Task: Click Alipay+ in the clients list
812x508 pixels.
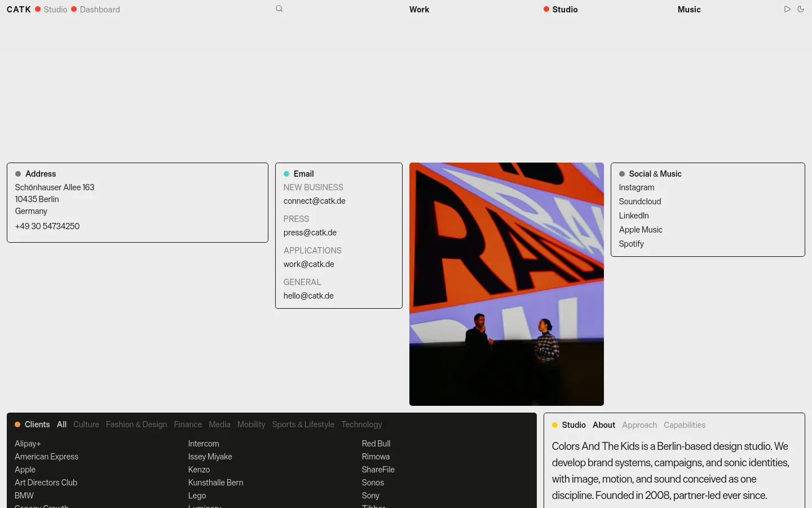Action: pos(28,444)
